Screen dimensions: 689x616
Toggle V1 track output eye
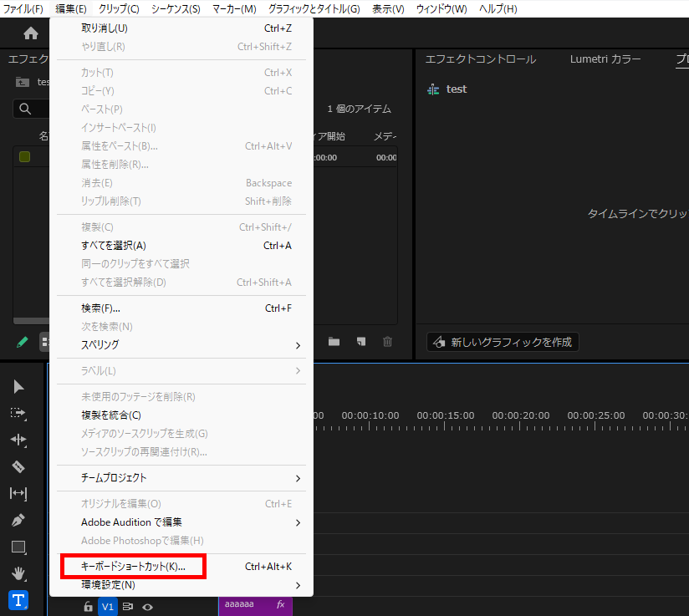[x=148, y=607]
